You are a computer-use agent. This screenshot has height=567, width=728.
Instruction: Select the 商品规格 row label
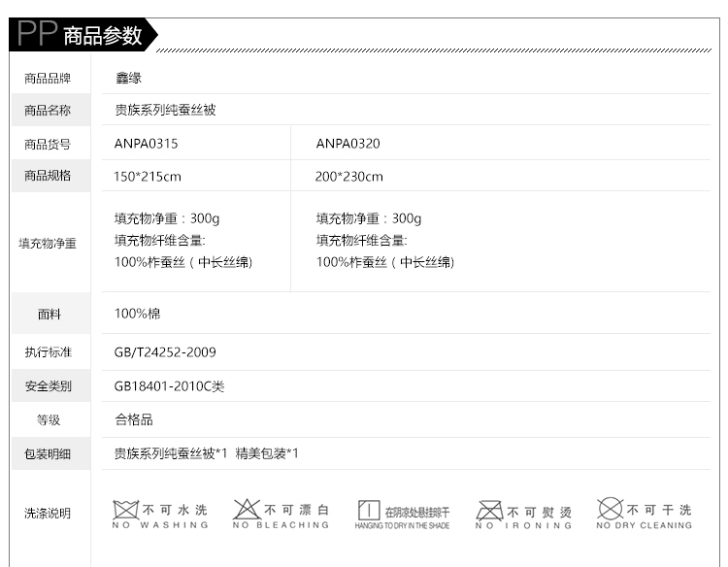[x=48, y=176]
